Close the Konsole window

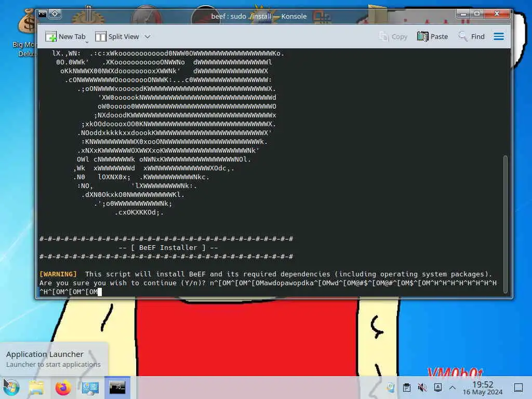point(497,14)
